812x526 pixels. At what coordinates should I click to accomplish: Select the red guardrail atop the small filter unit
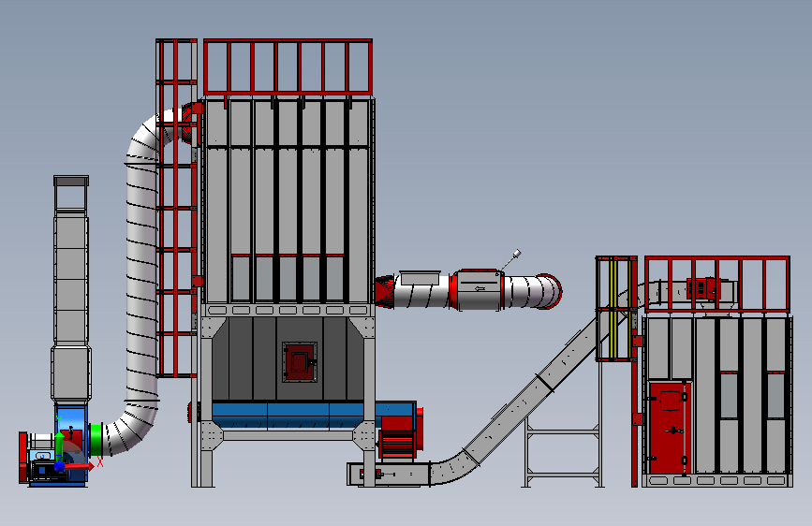tap(717, 284)
